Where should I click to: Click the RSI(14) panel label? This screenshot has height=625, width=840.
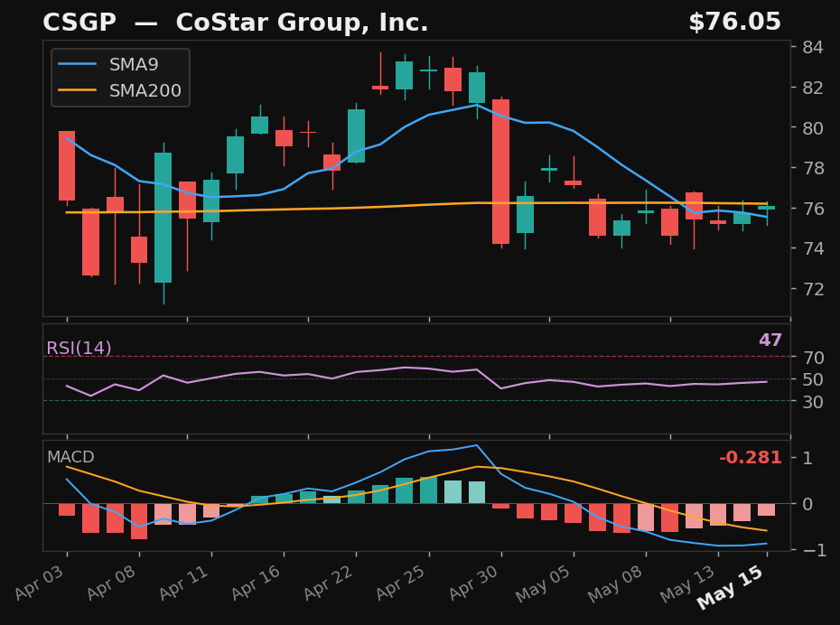click(79, 348)
